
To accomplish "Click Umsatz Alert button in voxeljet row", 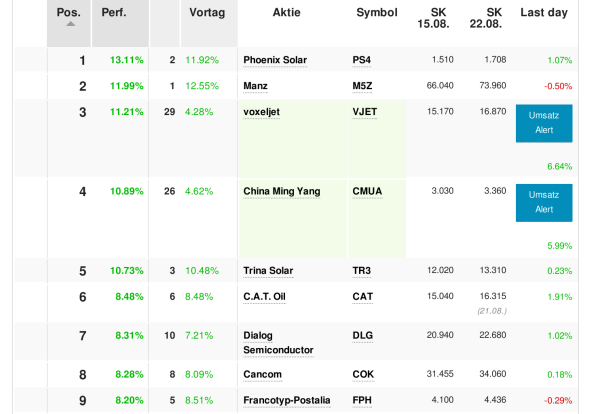I will click(544, 123).
